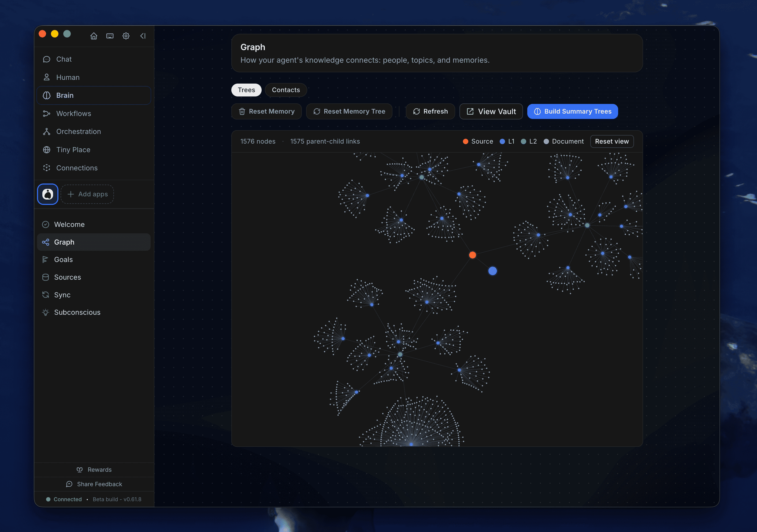Select the large blue node near Source

493,271
